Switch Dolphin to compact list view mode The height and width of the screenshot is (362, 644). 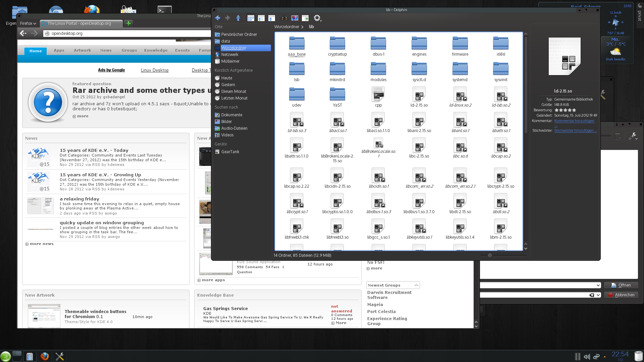pyautogui.click(x=261, y=18)
